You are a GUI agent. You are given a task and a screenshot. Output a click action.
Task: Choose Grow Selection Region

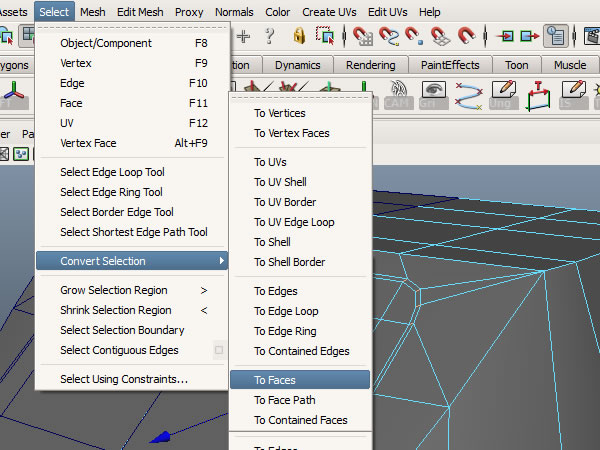point(114,290)
